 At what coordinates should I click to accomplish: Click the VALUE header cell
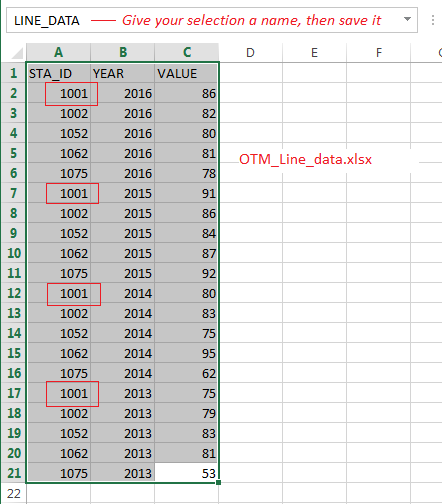pos(186,73)
